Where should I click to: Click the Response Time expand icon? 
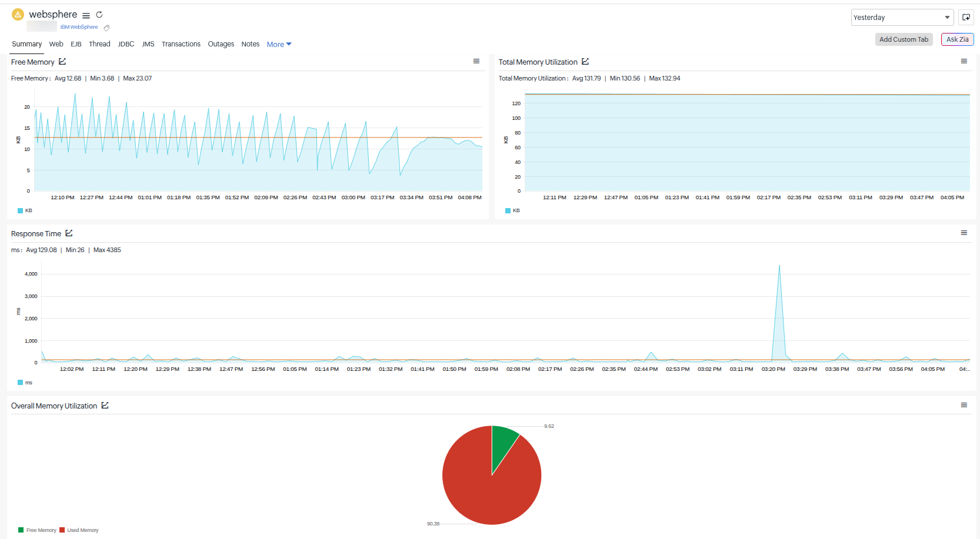(x=69, y=233)
